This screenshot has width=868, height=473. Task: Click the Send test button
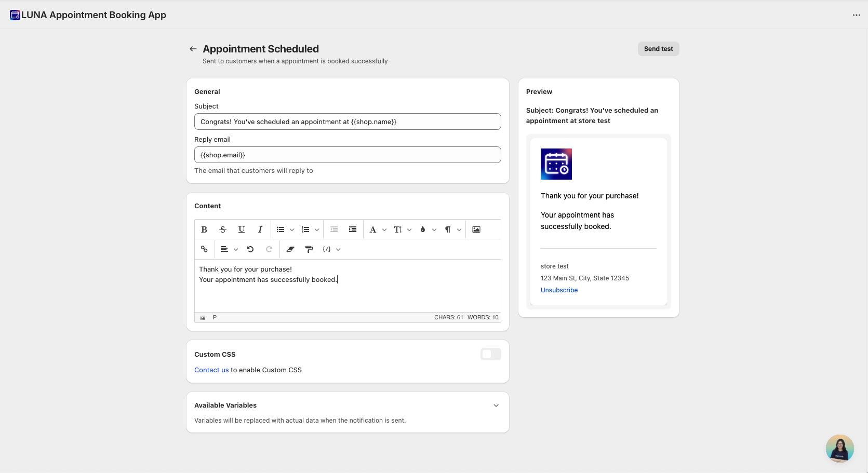658,49
